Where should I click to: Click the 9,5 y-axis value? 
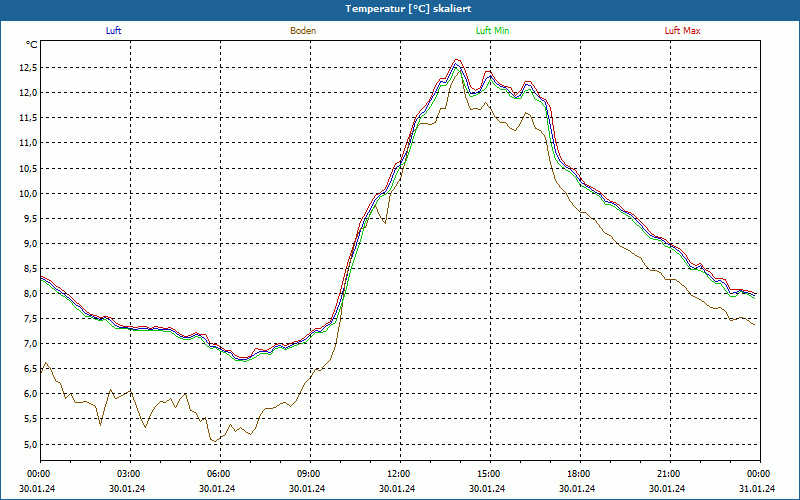pyautogui.click(x=30, y=218)
